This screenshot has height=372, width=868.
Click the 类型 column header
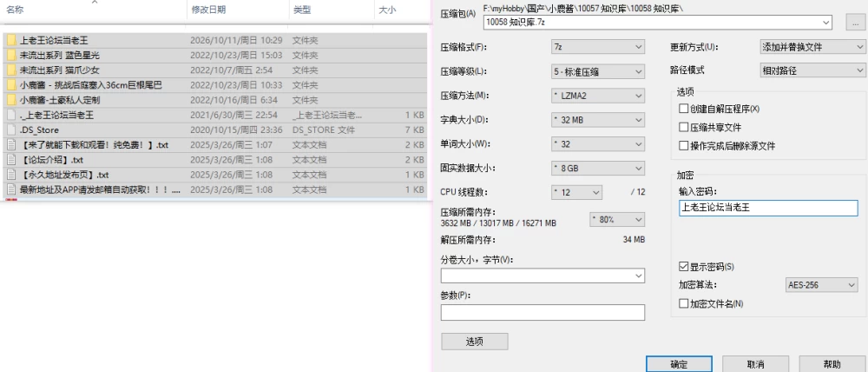[302, 10]
